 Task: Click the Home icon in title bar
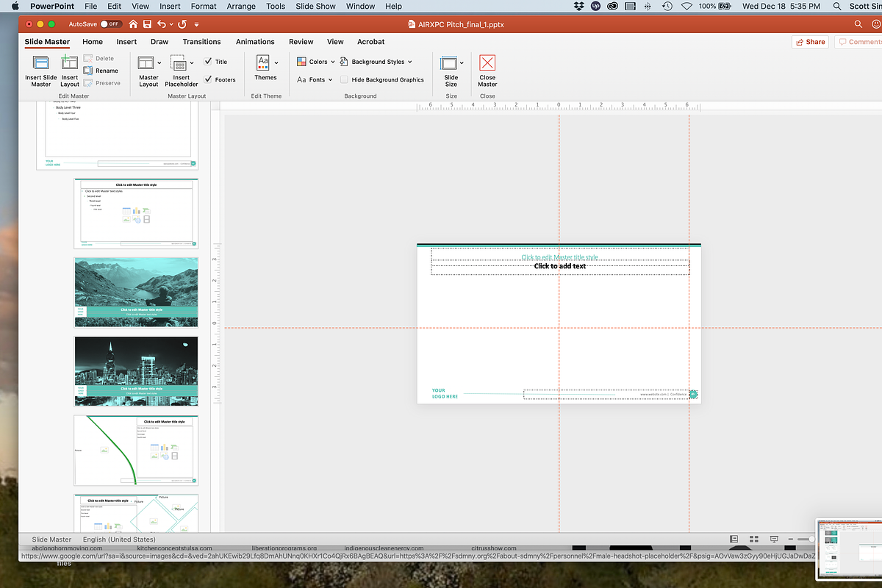pyautogui.click(x=133, y=24)
